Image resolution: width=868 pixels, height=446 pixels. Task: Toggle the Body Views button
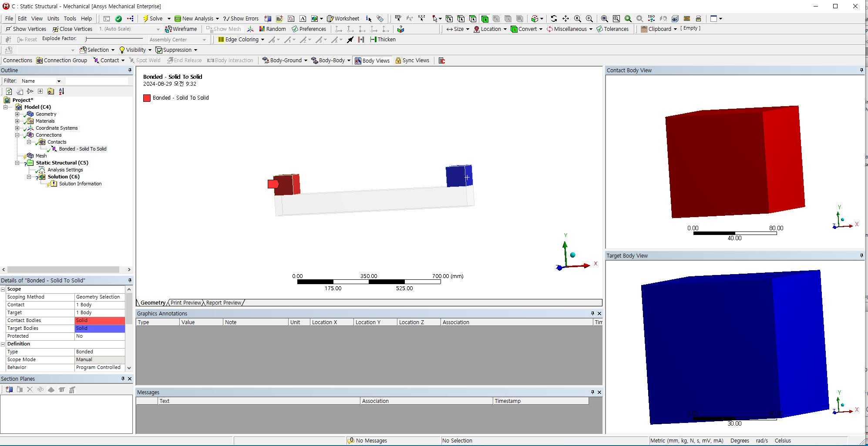[372, 60]
